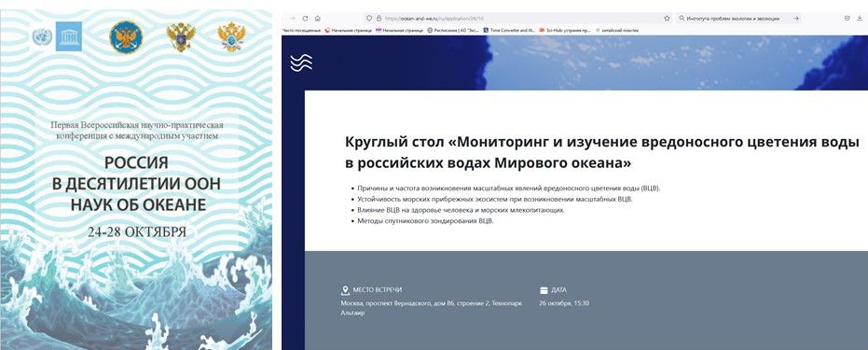This screenshot has width=868, height=350.
Task: Click bullet Методы спутникового зондирования ВЦВ
Action: coord(425,221)
